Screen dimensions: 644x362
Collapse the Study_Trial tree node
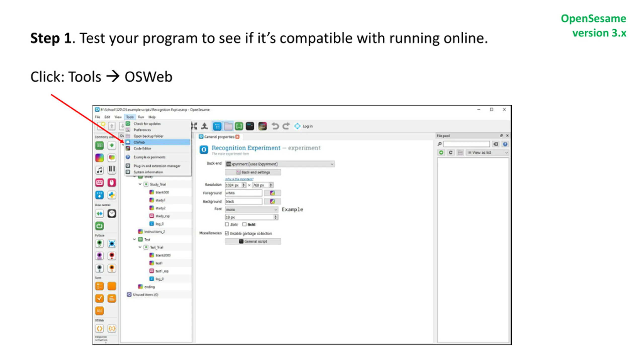coord(140,184)
